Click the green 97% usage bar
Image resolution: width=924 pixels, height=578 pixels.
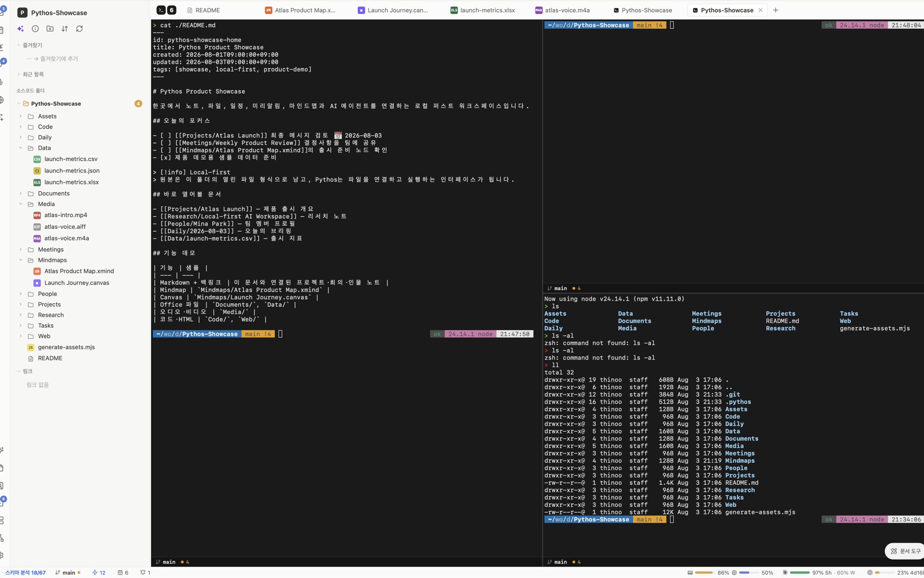(800, 573)
